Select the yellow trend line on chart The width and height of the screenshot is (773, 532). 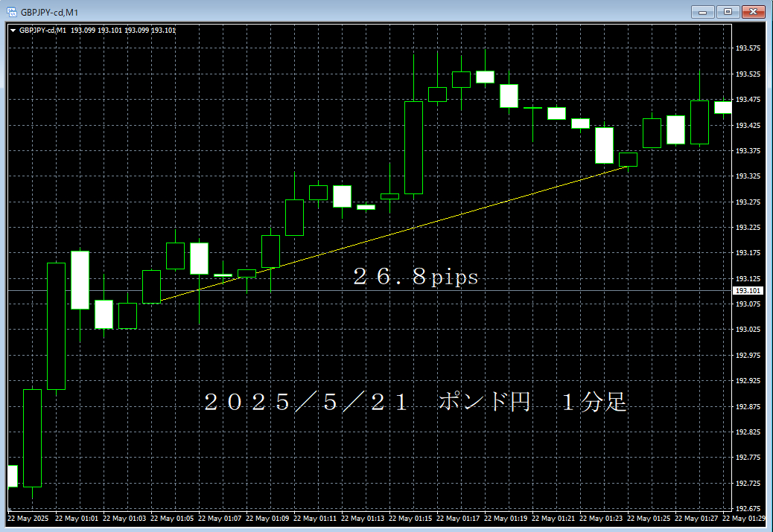tap(395, 234)
